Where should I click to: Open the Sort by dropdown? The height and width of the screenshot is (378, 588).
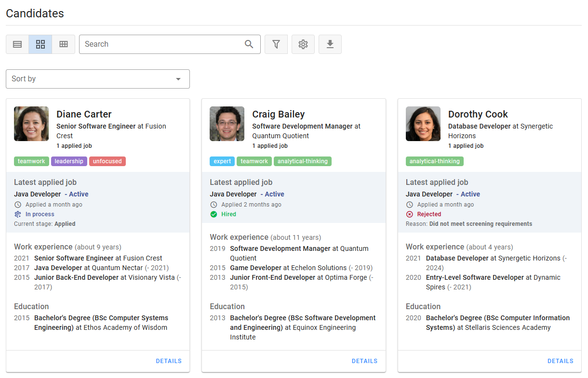92,79
